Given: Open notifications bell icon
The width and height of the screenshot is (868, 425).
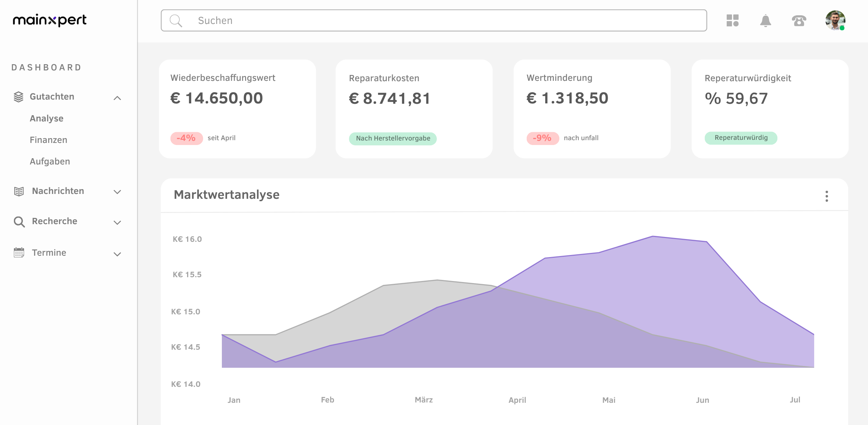Looking at the screenshot, I should 765,21.
